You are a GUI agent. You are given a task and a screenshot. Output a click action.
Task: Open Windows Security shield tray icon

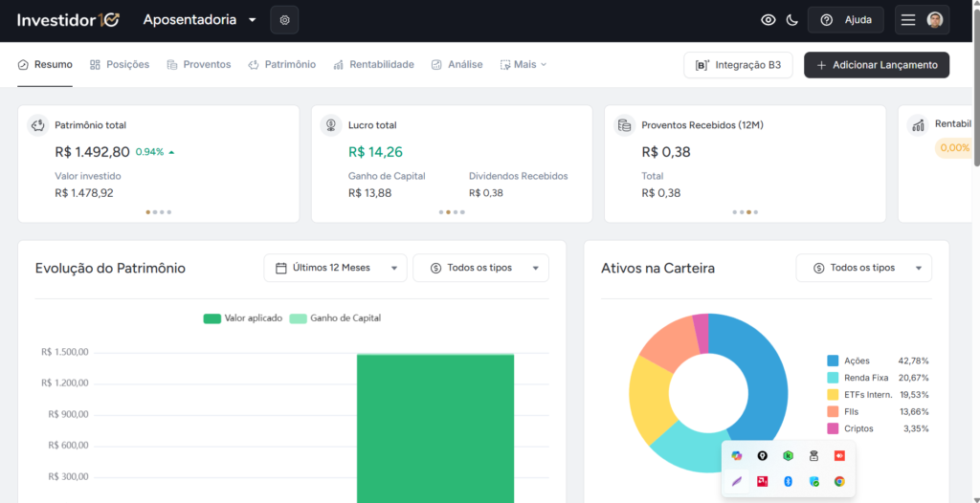(813, 481)
